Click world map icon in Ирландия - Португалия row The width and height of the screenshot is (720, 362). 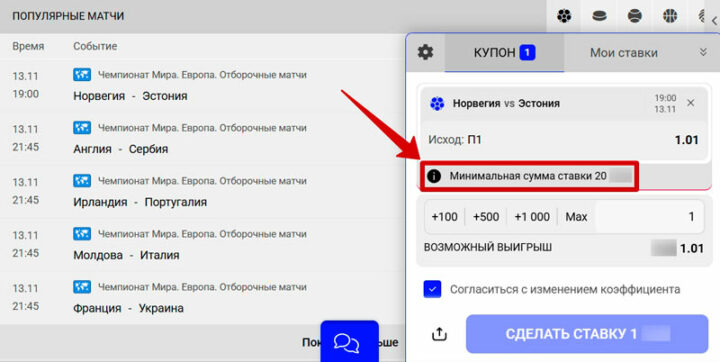tap(82, 181)
